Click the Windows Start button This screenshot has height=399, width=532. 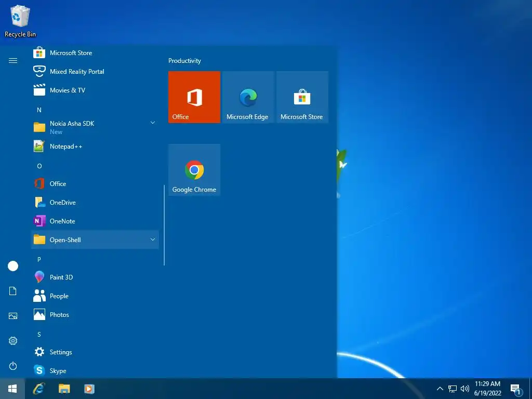12,389
